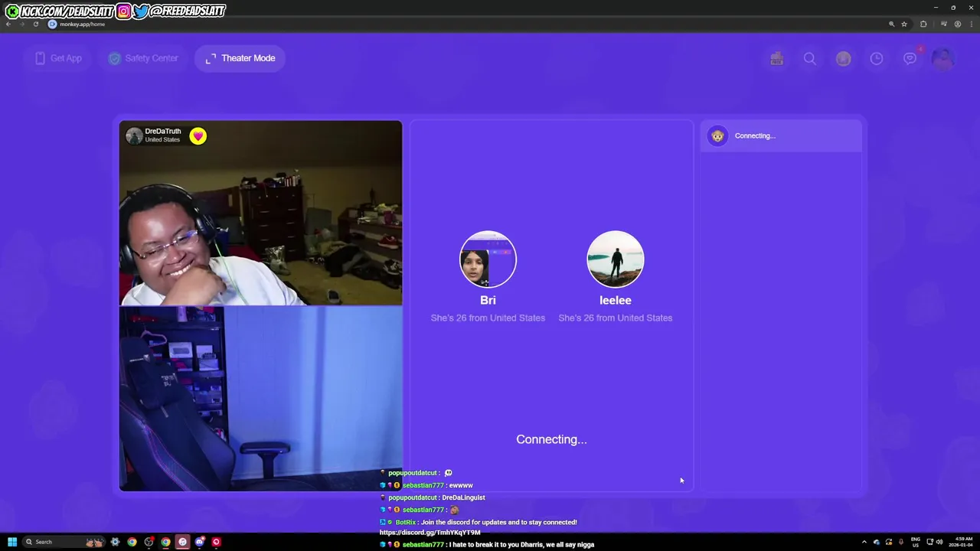Open the first Chrome icon on the taskbar

(132, 542)
